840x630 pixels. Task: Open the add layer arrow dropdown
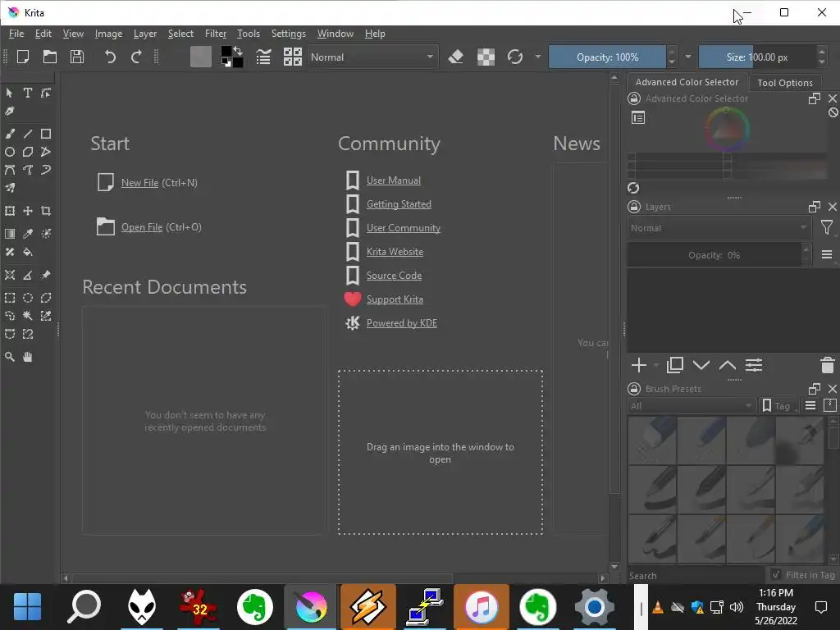[656, 365]
